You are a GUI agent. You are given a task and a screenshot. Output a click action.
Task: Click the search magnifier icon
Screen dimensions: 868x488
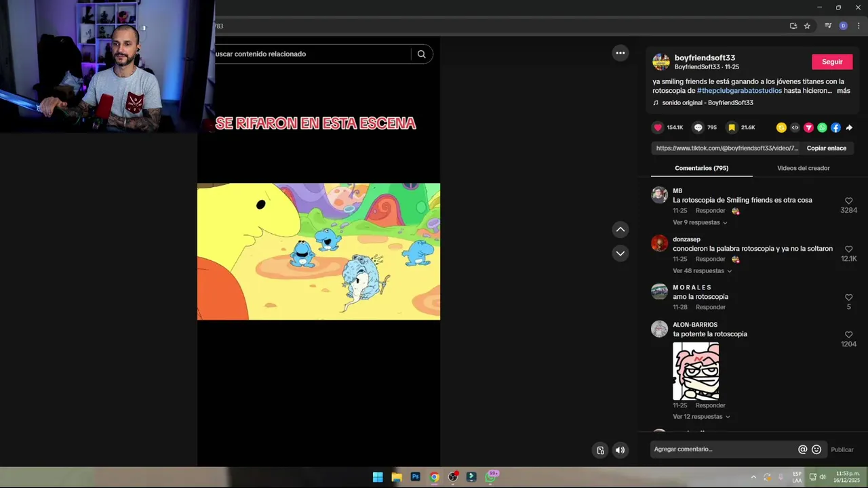pos(421,54)
